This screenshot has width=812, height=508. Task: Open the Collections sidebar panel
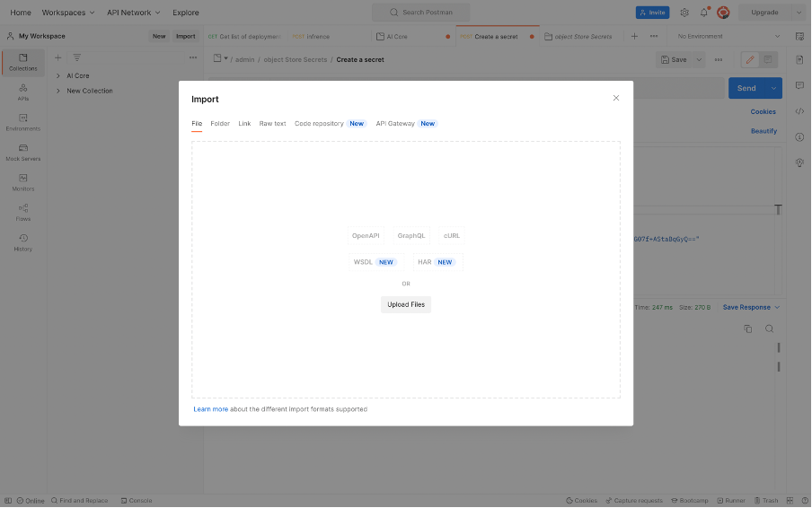[x=23, y=62]
